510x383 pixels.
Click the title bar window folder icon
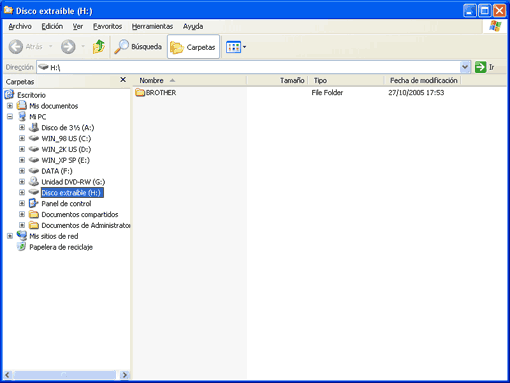pyautogui.click(x=8, y=10)
